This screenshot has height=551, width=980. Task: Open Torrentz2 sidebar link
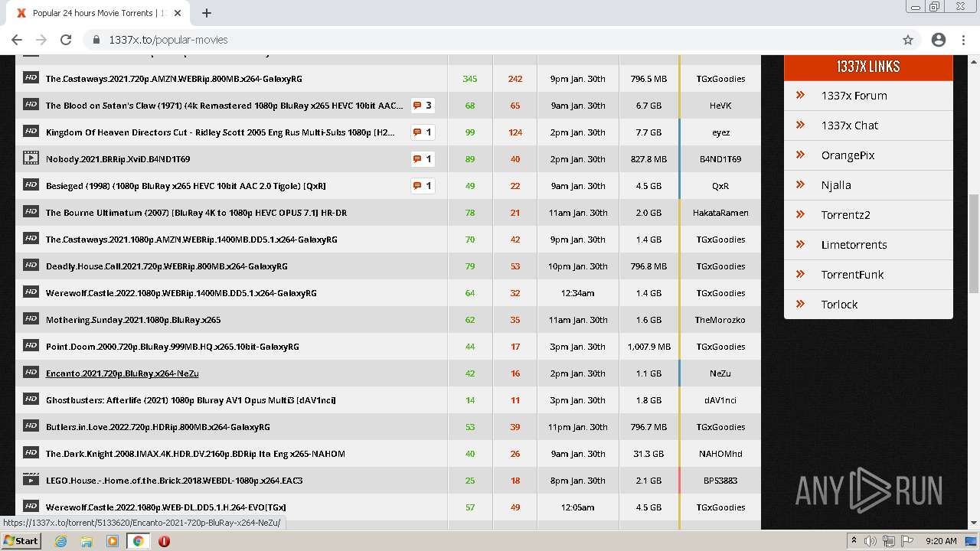[x=845, y=215]
